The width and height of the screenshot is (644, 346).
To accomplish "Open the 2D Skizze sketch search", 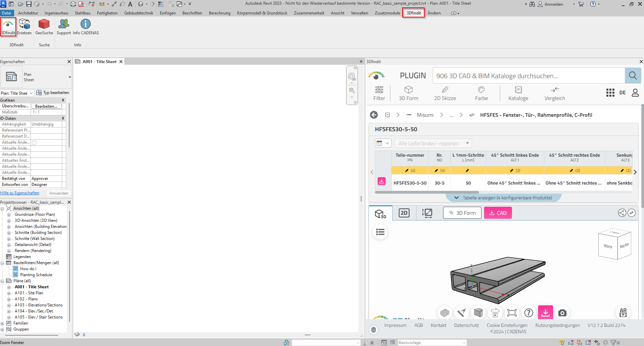I will (x=445, y=93).
